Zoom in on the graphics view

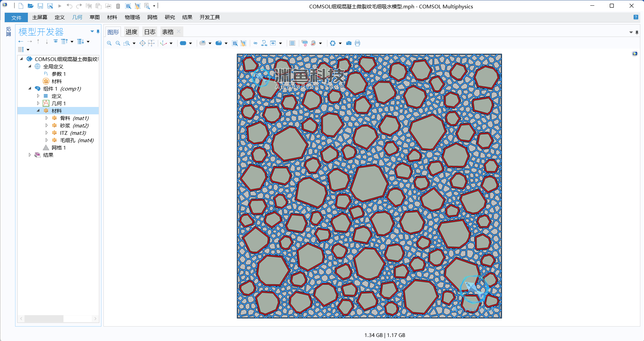[x=109, y=43]
